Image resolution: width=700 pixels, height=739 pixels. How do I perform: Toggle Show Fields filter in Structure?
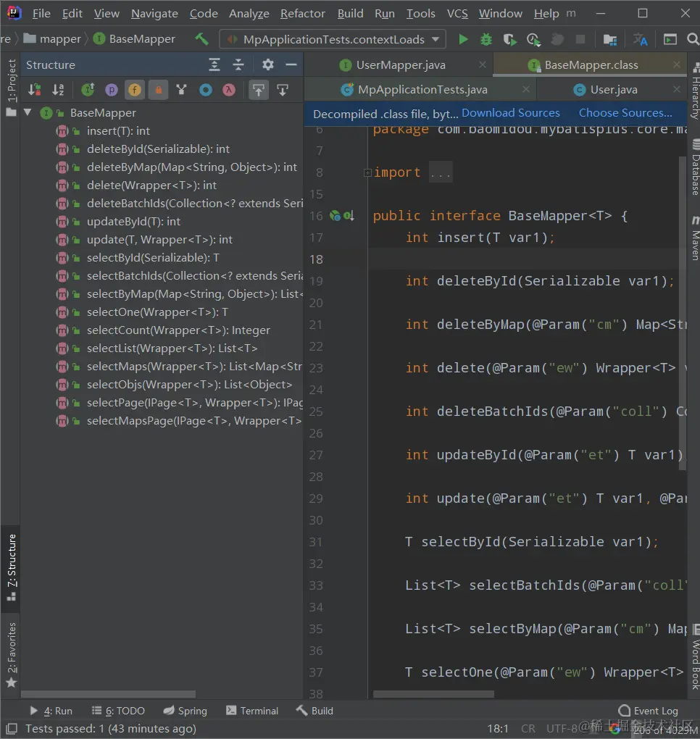(x=134, y=90)
